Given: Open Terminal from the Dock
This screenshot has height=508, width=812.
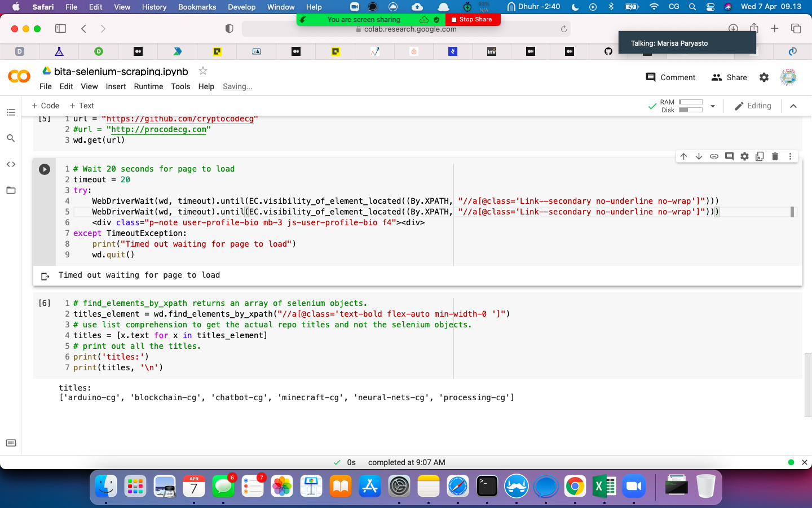Looking at the screenshot, I should 487,486.
